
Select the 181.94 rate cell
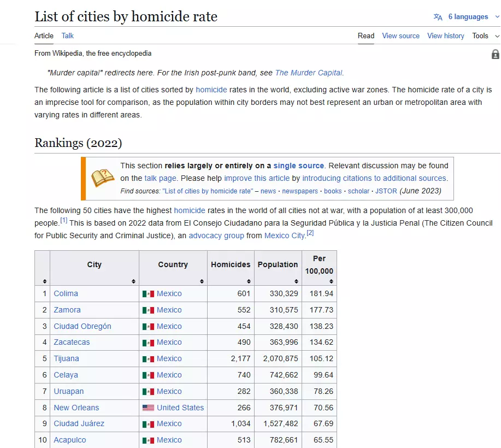pyautogui.click(x=319, y=293)
